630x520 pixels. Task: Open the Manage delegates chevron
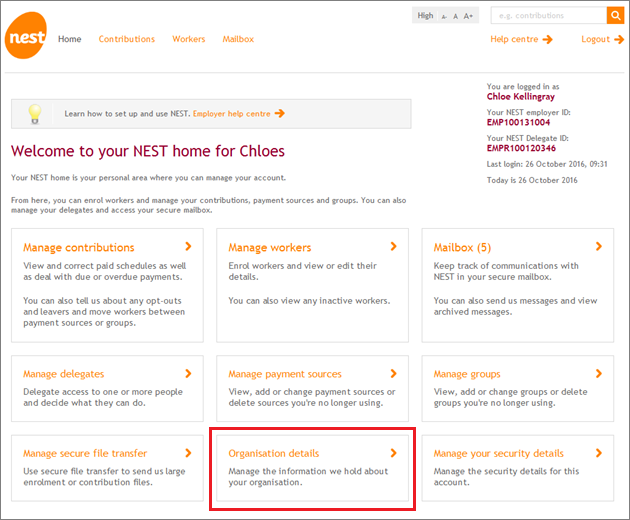coord(188,373)
